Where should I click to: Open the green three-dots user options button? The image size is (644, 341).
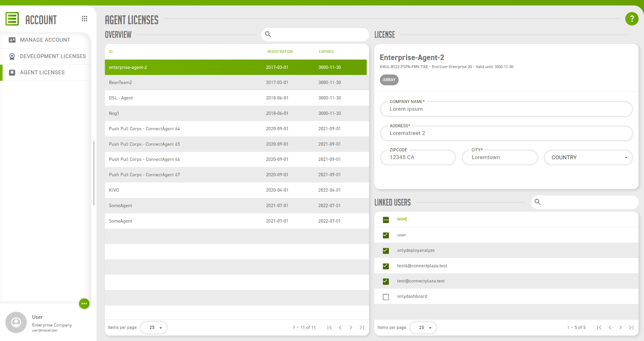tap(84, 304)
